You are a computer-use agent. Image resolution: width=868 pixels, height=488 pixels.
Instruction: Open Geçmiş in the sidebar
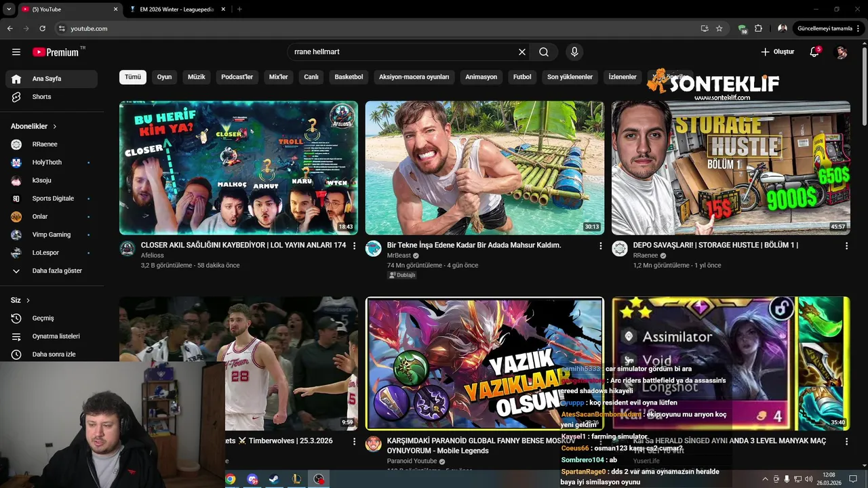pyautogui.click(x=52, y=318)
